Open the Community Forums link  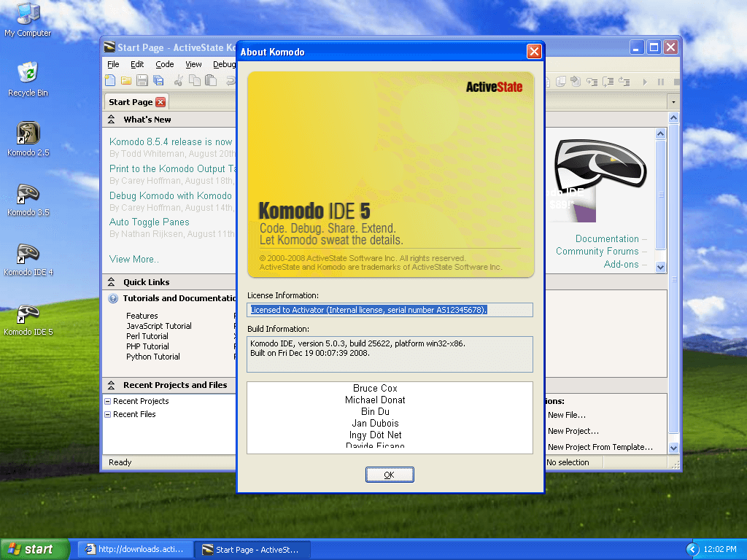click(x=597, y=252)
